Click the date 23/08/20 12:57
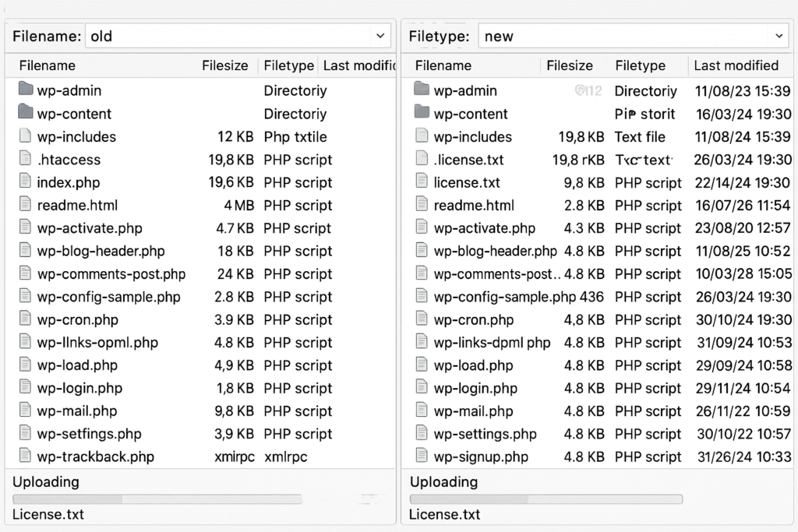798x532 pixels. pos(743,228)
